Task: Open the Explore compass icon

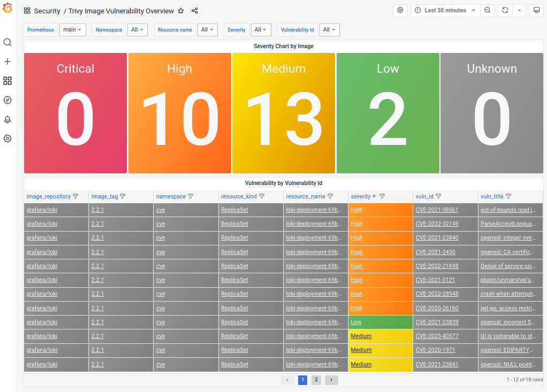Action: (7, 100)
